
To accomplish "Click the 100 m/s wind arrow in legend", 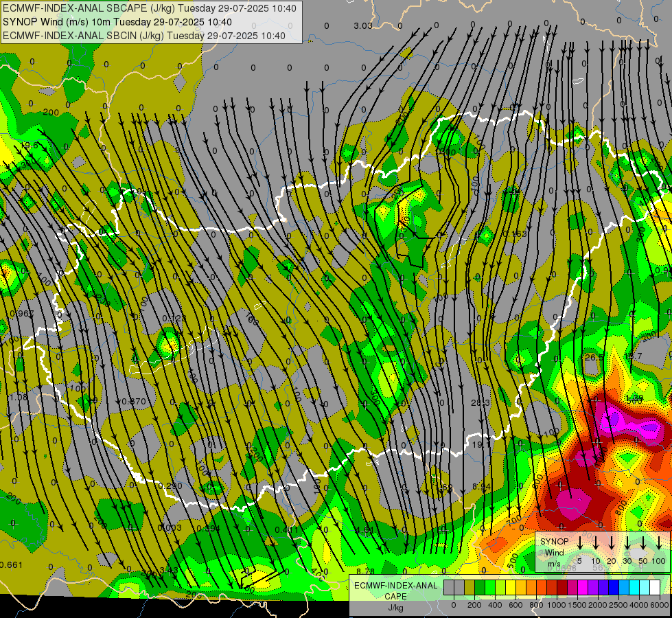I will point(659,542).
